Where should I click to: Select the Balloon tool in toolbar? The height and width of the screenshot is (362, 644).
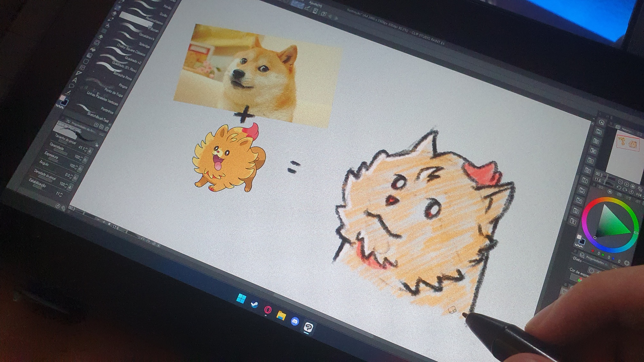(71, 86)
